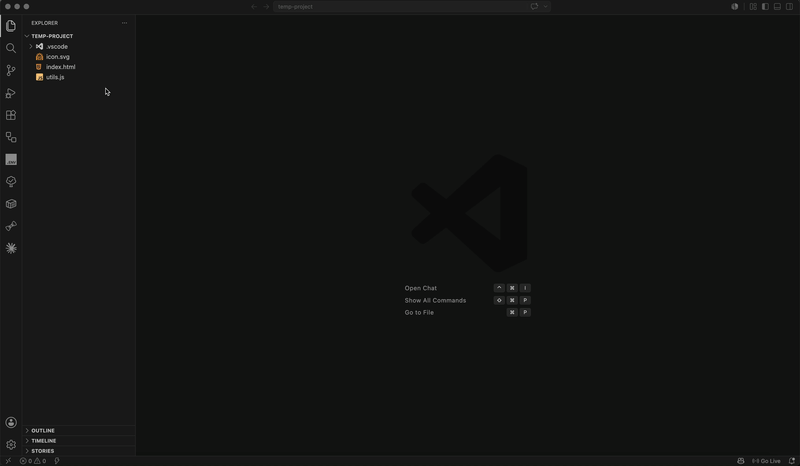Open the Manage gear icon
The height and width of the screenshot is (466, 800).
[x=11, y=445]
